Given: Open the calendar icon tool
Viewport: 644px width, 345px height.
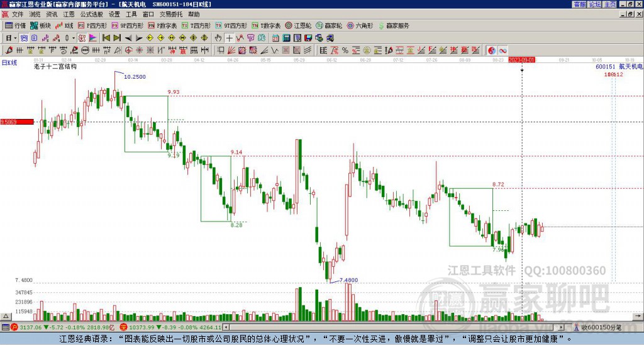Looking at the screenshot, I should [x=275, y=38].
